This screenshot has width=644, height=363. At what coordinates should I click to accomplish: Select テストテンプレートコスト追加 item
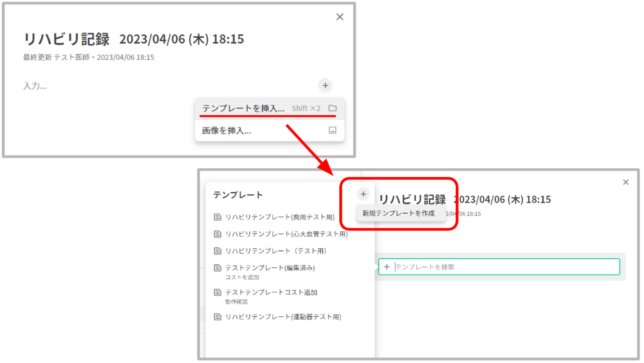(271, 292)
